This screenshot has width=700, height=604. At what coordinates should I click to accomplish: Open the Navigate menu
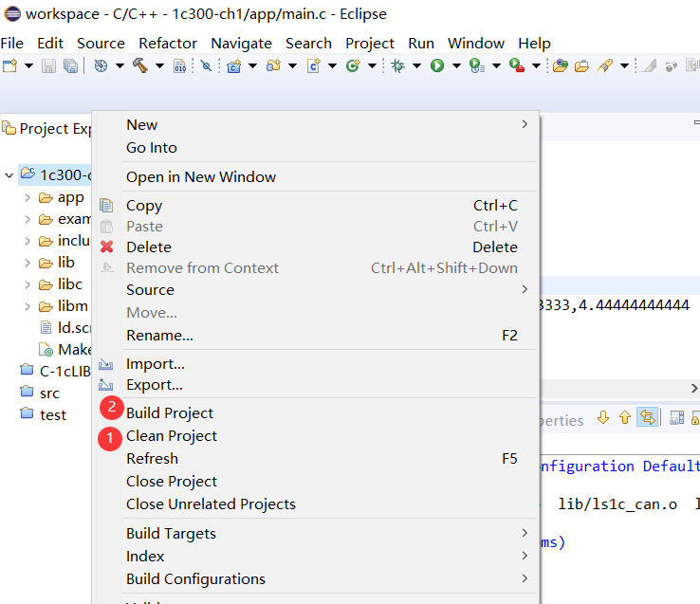point(241,44)
